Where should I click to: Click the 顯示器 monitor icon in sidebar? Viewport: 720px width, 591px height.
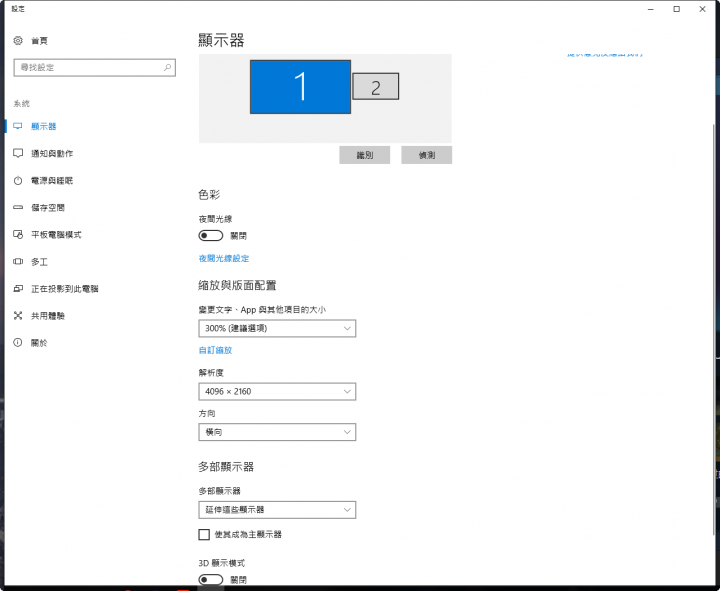click(18, 126)
